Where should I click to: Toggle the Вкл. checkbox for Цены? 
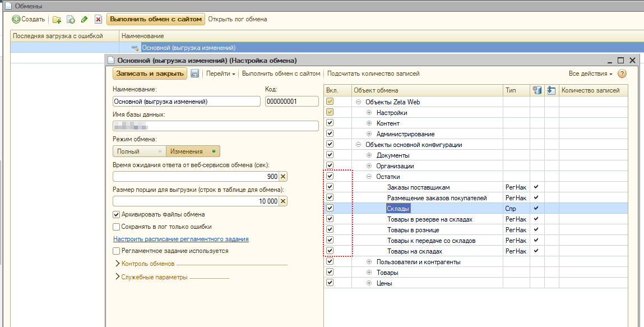coord(330,283)
